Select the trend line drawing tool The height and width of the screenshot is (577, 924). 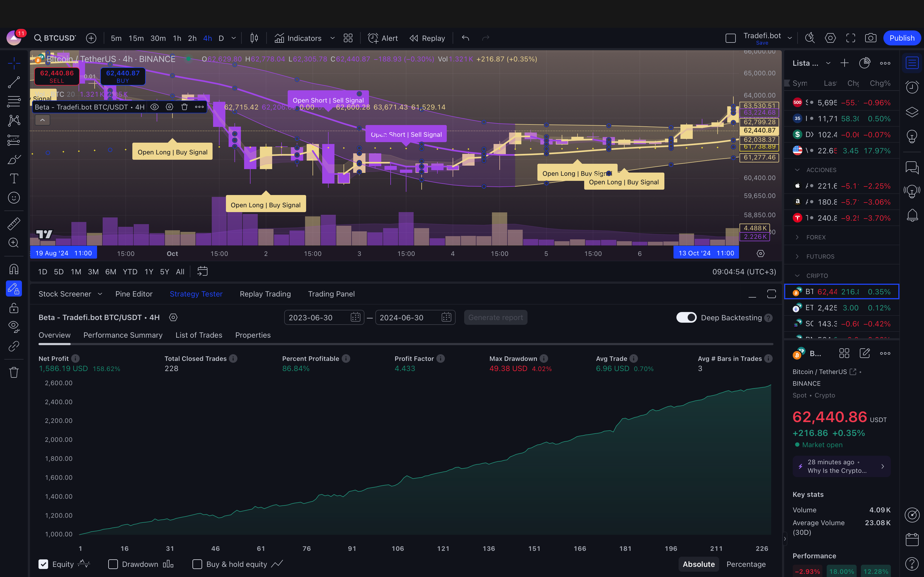point(14,82)
